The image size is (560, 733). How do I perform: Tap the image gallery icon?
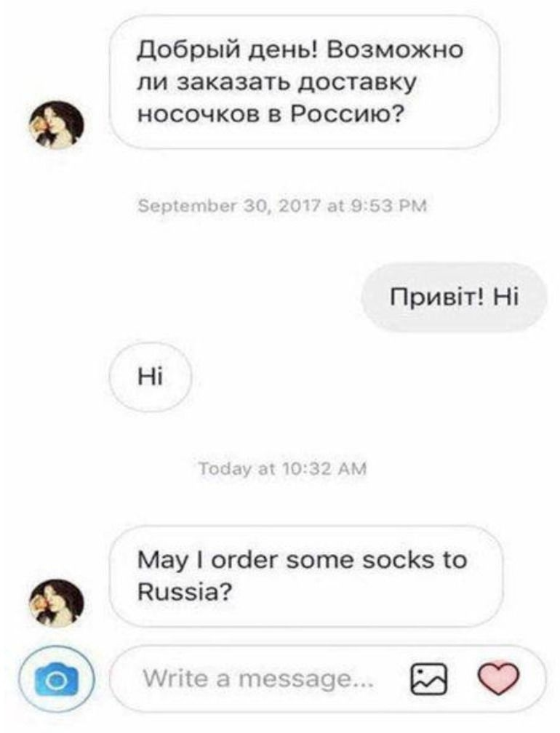pyautogui.click(x=428, y=679)
